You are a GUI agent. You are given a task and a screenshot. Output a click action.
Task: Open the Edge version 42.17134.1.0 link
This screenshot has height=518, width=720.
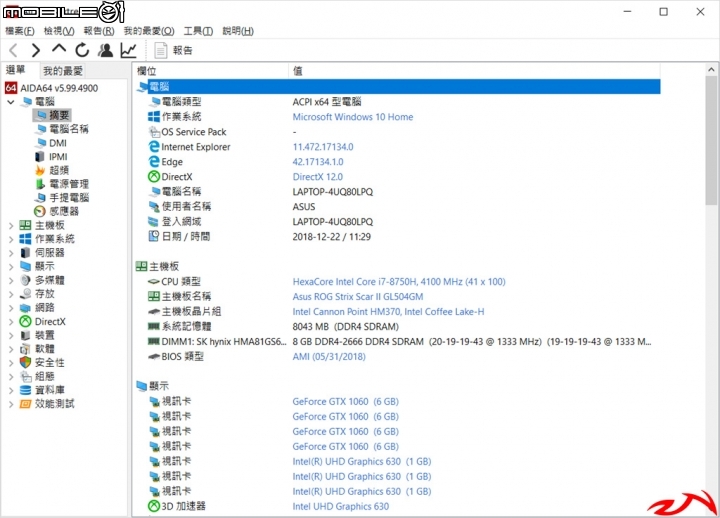click(x=318, y=162)
